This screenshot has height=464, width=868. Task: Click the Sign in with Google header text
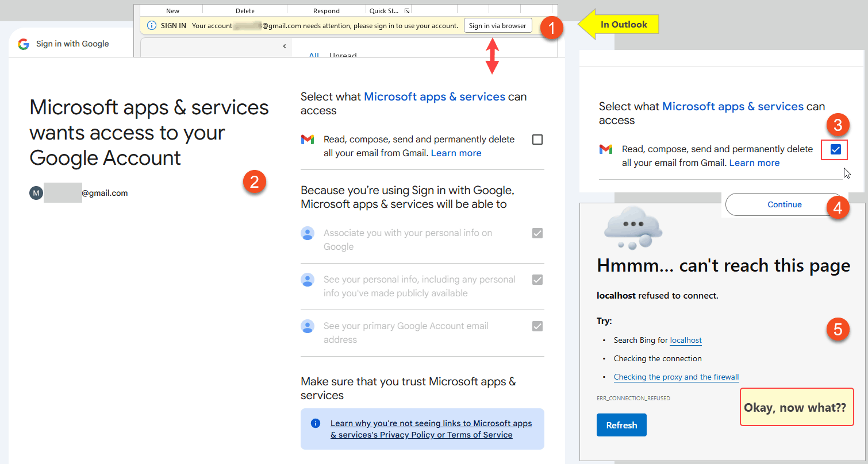72,44
